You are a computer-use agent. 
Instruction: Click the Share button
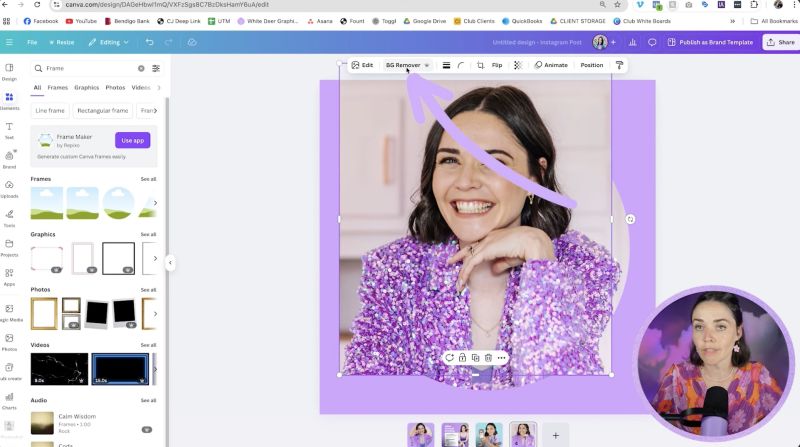point(781,42)
